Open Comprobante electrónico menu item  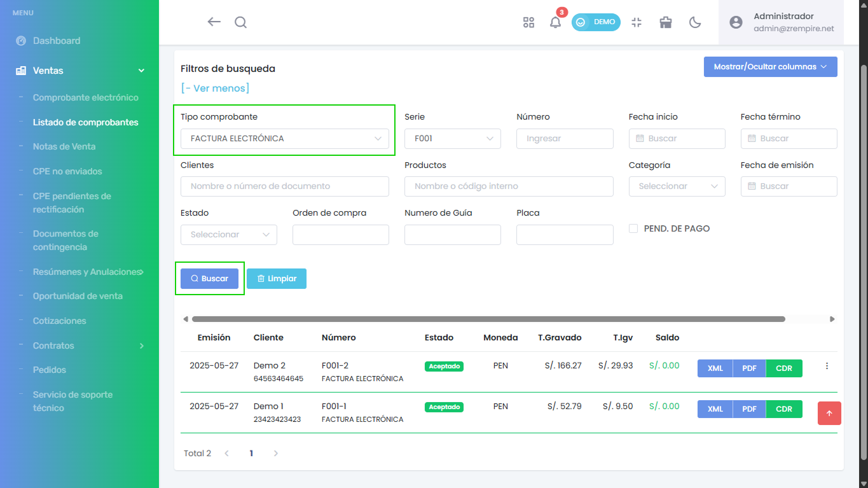click(86, 98)
